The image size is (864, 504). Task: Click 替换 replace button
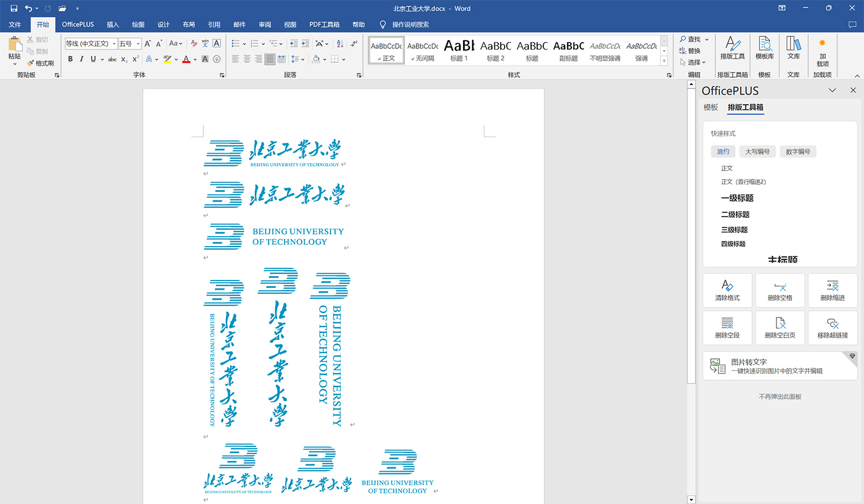point(690,51)
